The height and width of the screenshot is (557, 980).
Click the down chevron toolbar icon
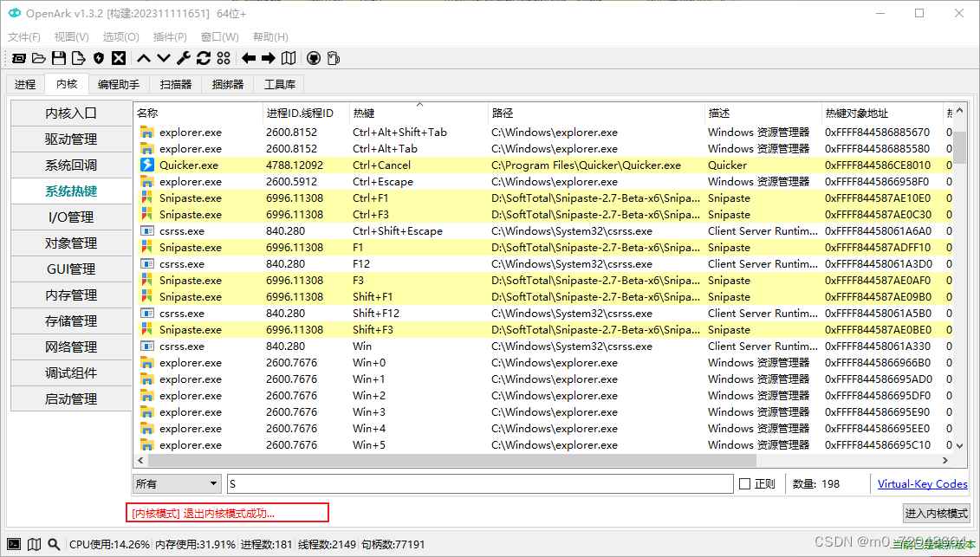(164, 58)
